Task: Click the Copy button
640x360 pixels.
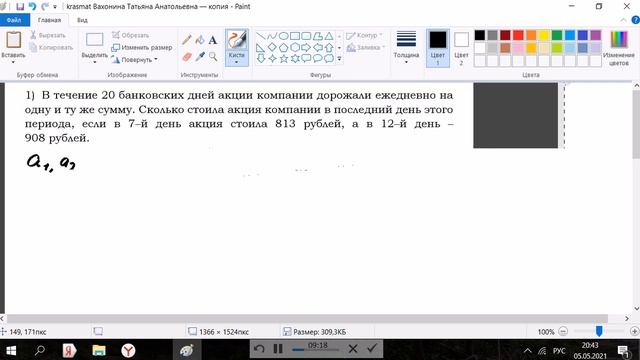Action: (x=51, y=47)
